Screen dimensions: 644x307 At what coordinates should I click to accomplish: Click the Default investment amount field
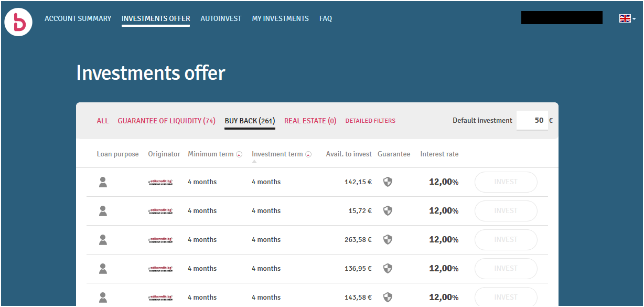click(x=532, y=120)
